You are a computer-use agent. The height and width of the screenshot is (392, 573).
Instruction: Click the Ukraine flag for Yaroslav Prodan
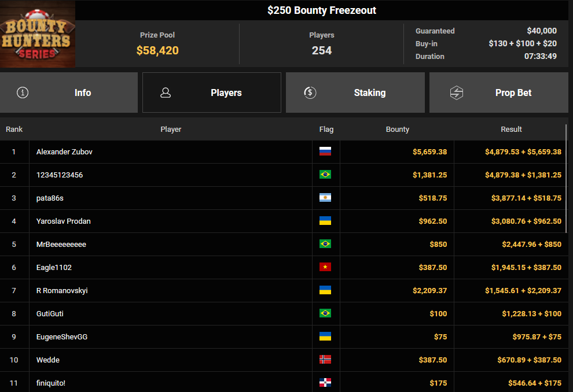coord(325,221)
